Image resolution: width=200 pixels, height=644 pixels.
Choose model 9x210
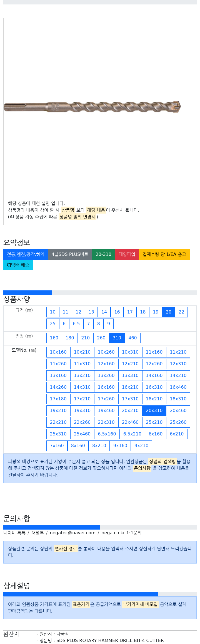(141, 445)
